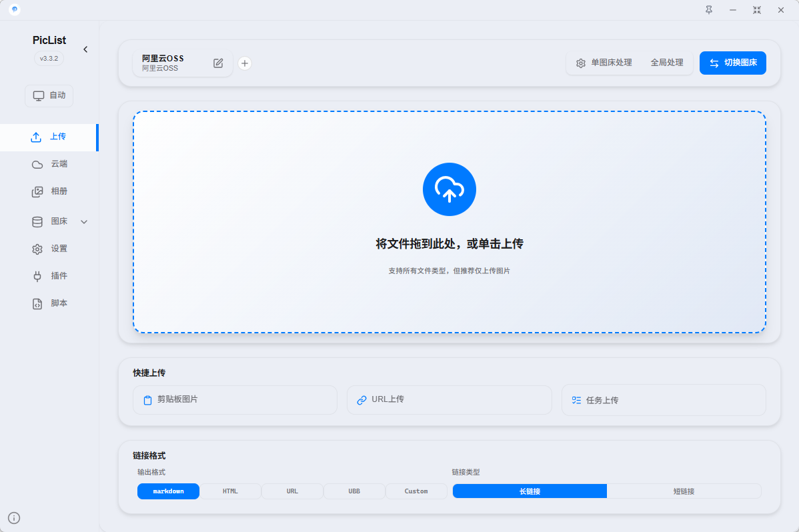Select markdown output format

[168, 491]
